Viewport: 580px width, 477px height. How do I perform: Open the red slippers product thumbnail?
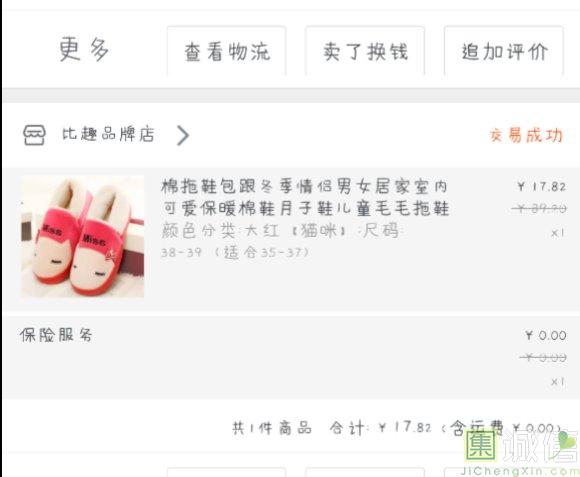(82, 236)
